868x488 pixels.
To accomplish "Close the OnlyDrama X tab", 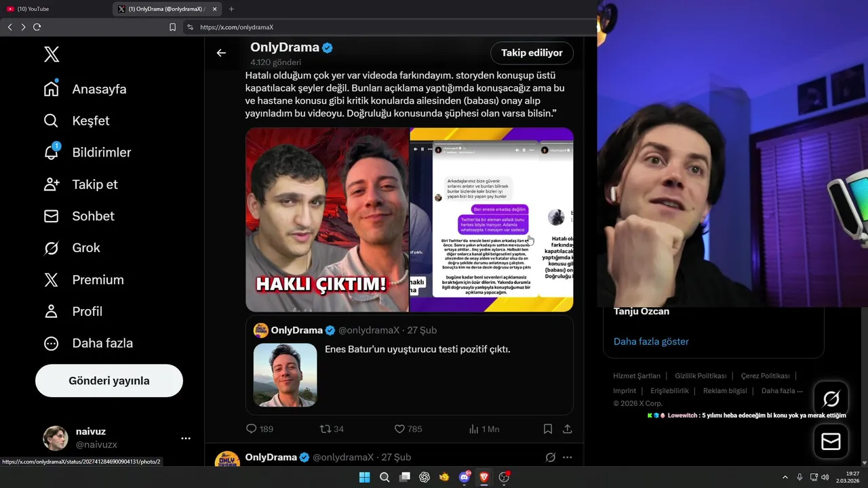I will click(215, 9).
